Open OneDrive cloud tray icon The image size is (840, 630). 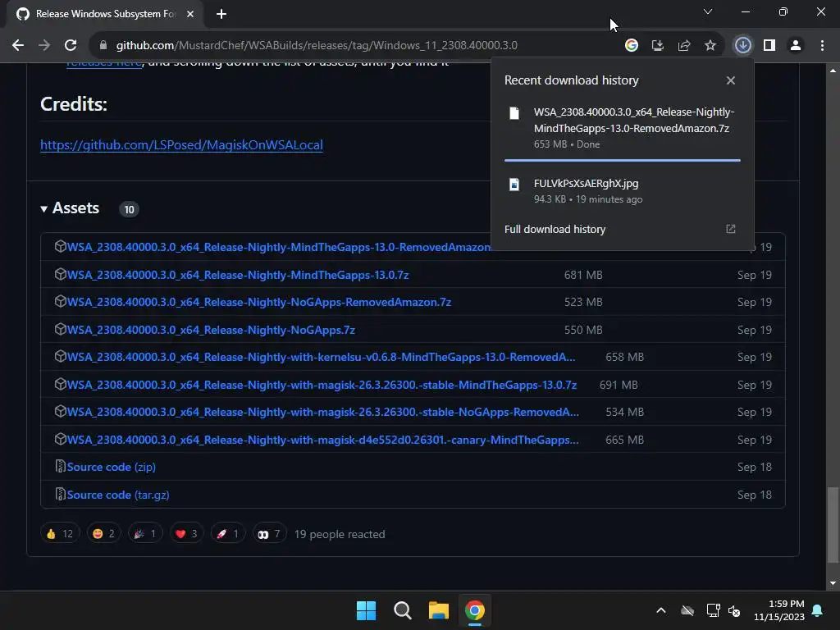[687, 610]
